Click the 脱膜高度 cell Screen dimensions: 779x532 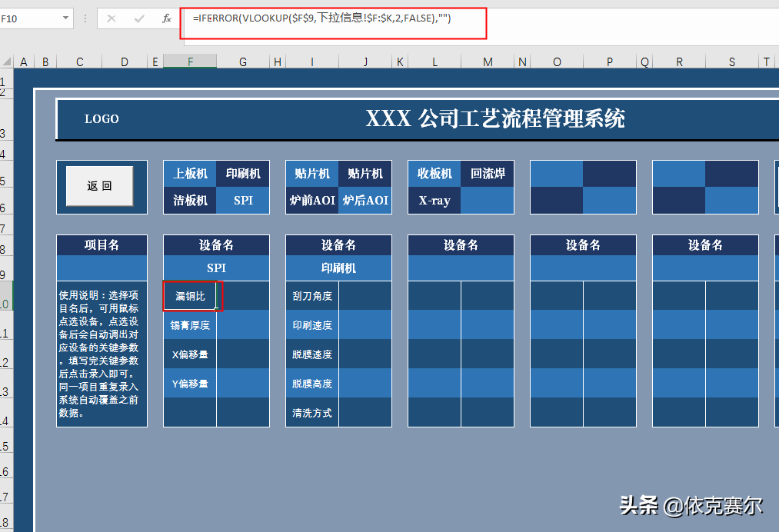point(312,384)
